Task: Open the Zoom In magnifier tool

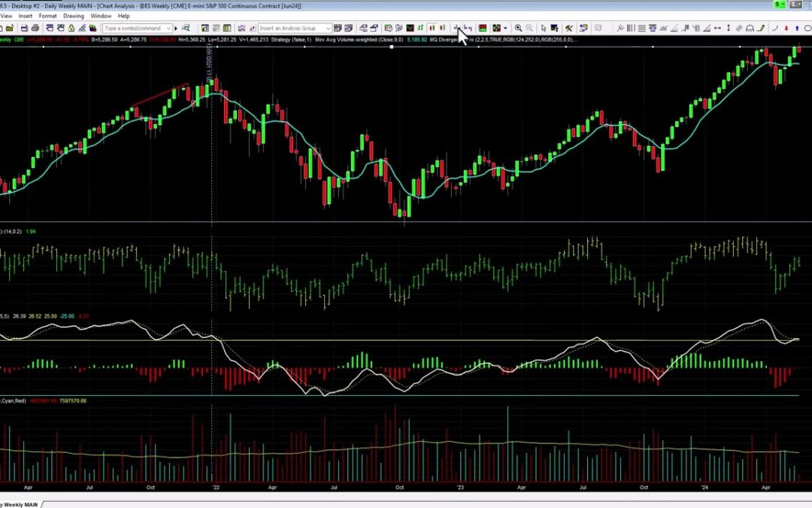Action: pos(519,28)
